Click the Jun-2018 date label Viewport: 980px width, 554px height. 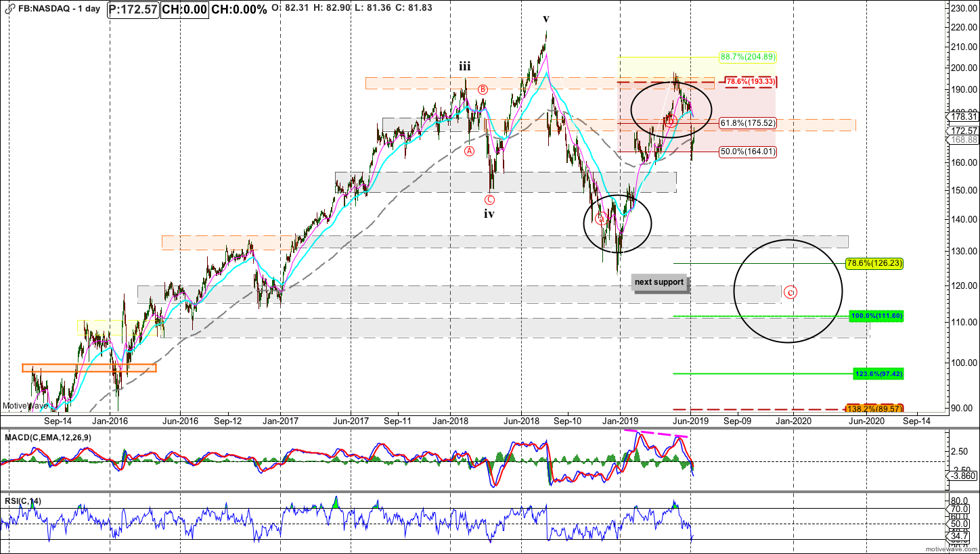(520, 421)
